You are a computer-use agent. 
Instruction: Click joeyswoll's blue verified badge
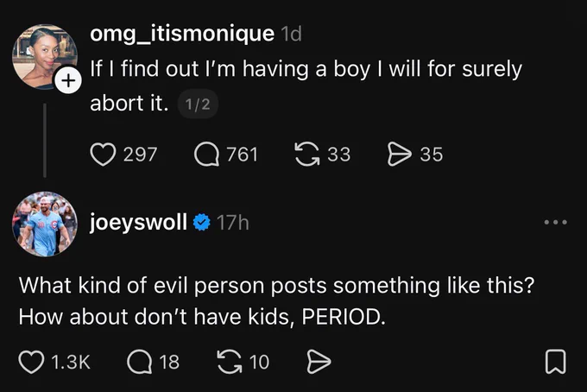point(202,223)
